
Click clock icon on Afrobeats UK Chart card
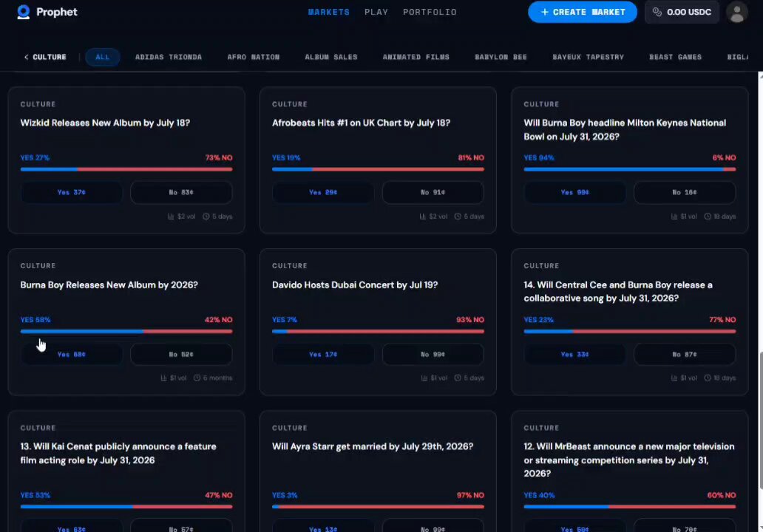(x=458, y=216)
